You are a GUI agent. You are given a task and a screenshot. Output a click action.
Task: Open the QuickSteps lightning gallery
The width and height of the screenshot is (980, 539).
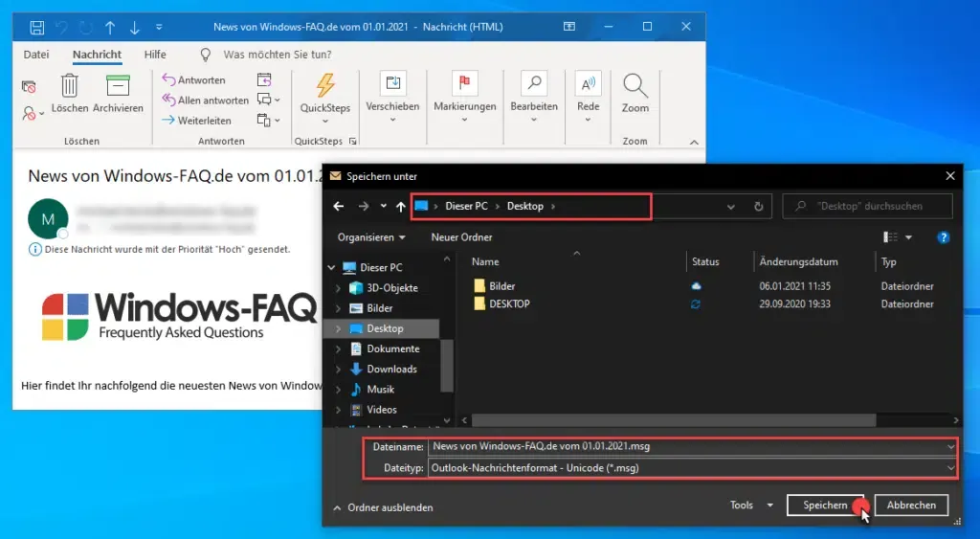[325, 99]
